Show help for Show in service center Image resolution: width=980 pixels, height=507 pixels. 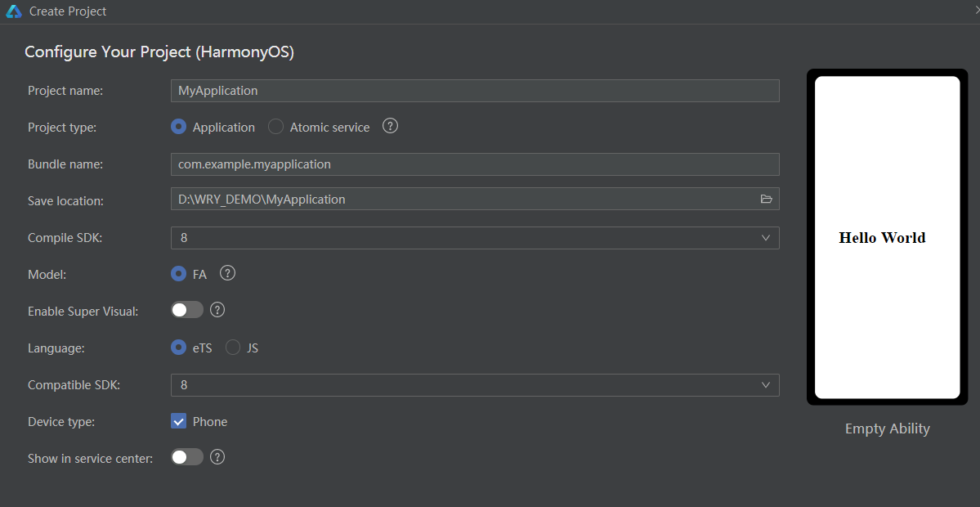point(217,457)
